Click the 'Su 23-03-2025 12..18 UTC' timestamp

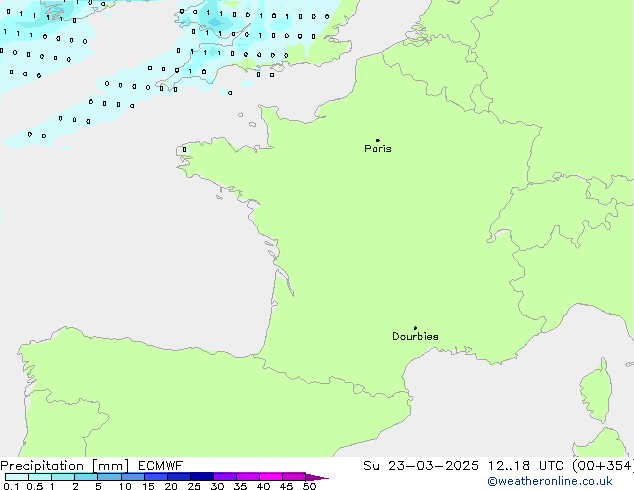coord(463,466)
